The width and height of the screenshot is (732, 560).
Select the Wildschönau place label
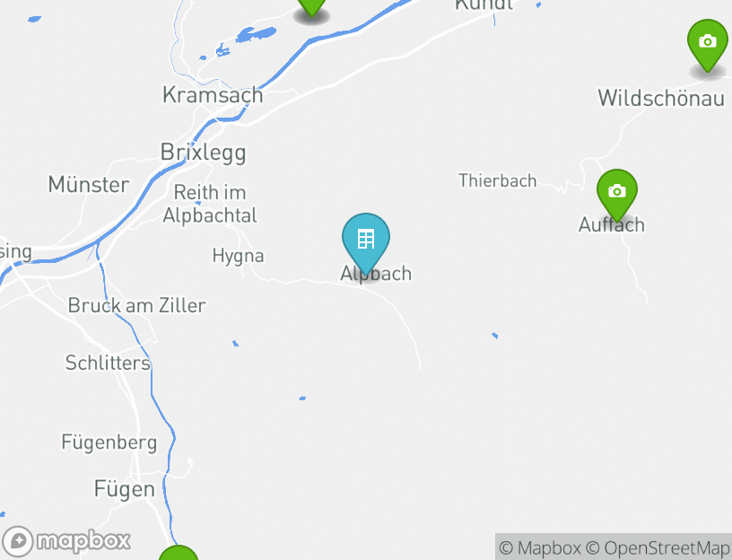(661, 98)
